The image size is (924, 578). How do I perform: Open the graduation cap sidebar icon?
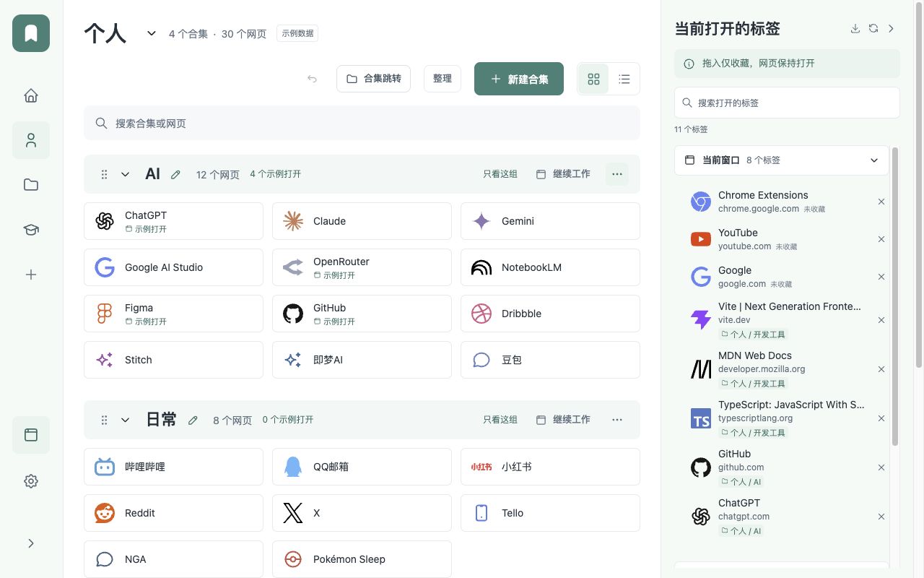point(31,230)
